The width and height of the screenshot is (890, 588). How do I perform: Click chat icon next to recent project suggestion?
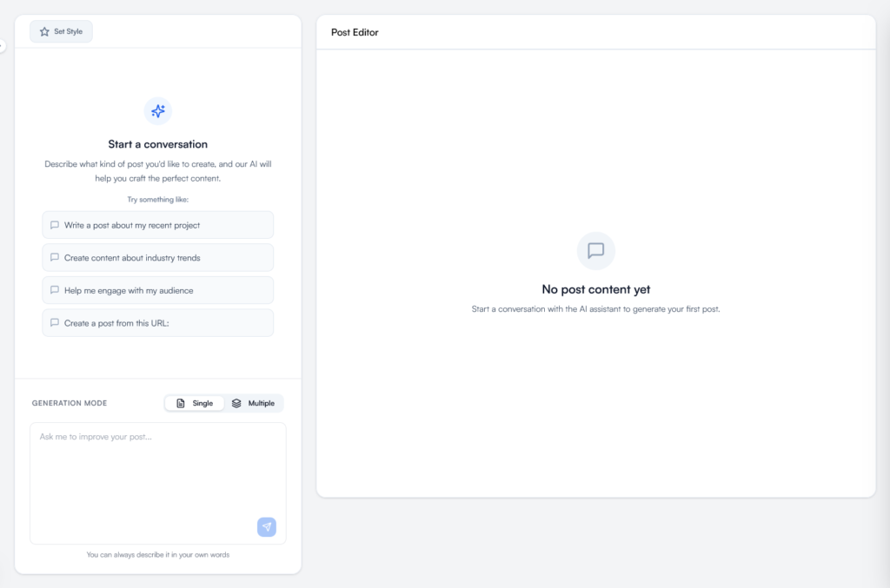click(55, 224)
